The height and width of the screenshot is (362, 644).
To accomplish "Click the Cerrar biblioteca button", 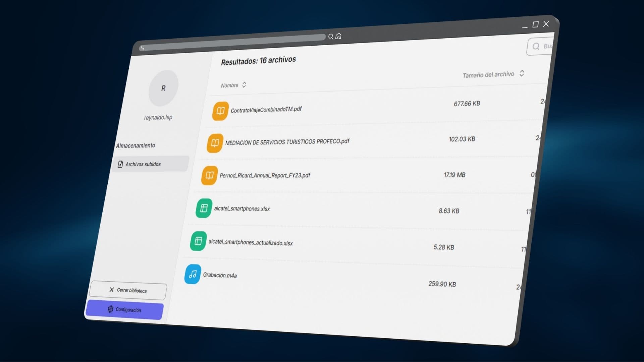I will point(128,290).
